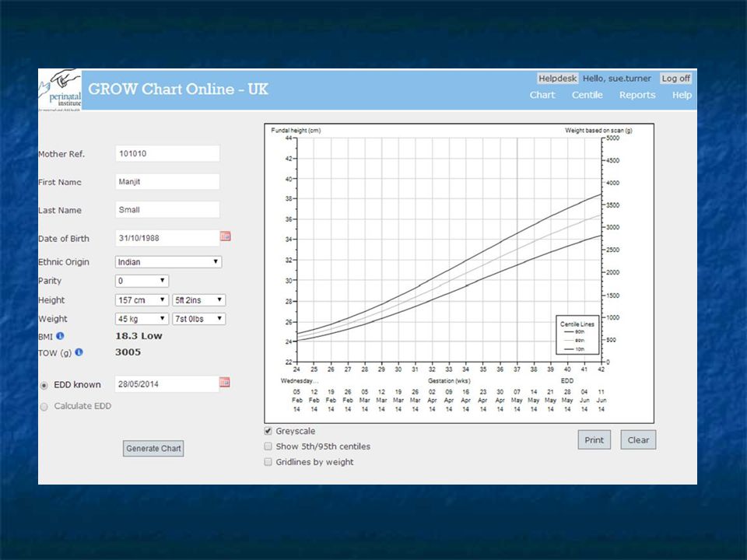This screenshot has width=747, height=560.
Task: Click the EDD label under the chart
Action: point(567,380)
